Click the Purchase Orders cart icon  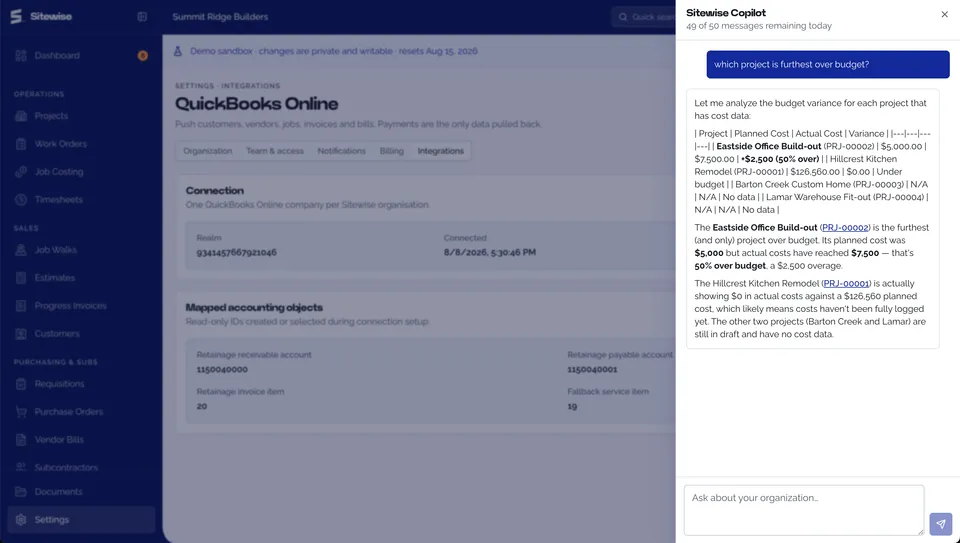(21, 412)
